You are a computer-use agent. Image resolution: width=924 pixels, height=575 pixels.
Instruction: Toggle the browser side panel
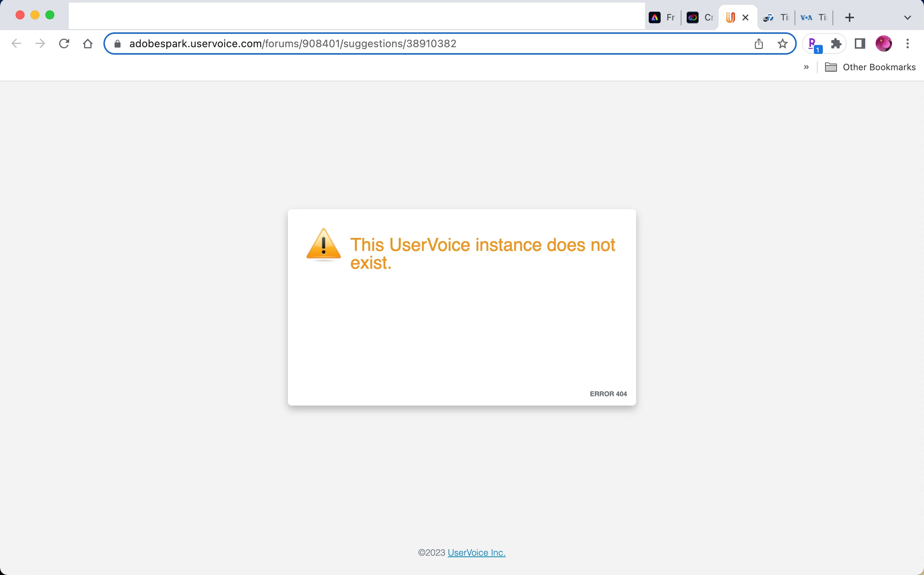click(x=860, y=44)
